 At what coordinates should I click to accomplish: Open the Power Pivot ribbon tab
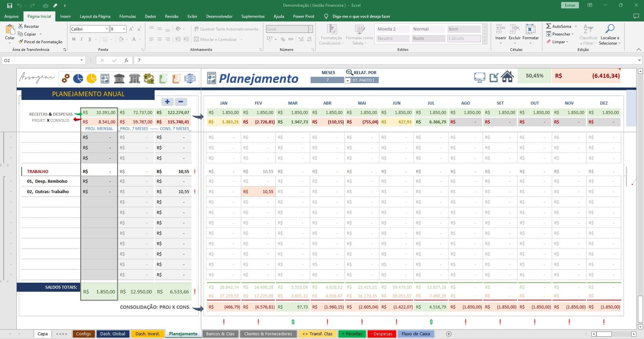(x=304, y=16)
